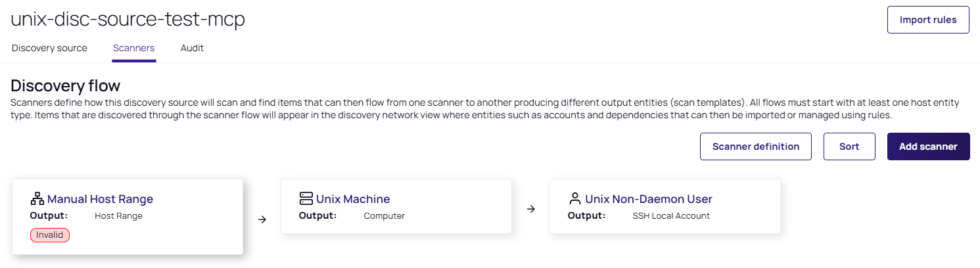This screenshot has height=268, width=980.
Task: Open the Manual Host Range scanner link
Action: click(100, 199)
